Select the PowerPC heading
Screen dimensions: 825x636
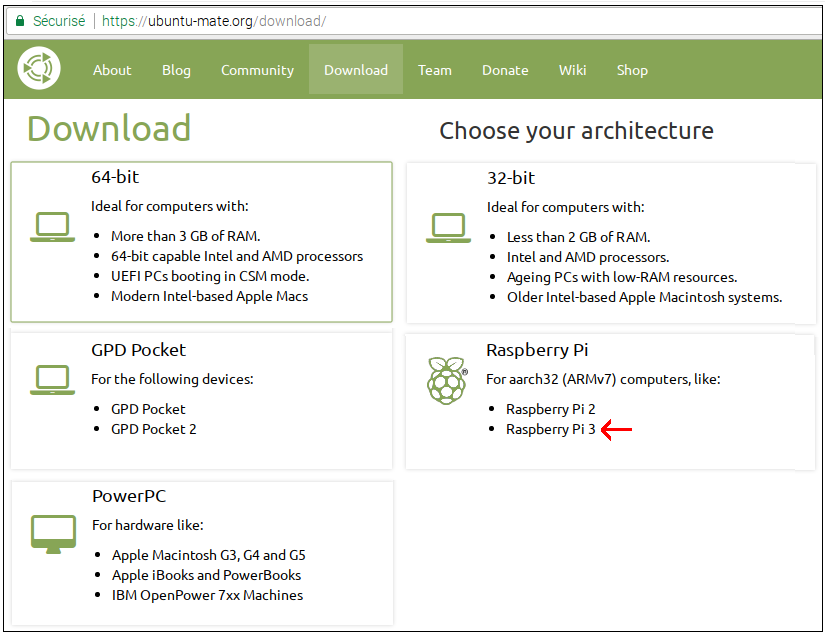tap(129, 496)
